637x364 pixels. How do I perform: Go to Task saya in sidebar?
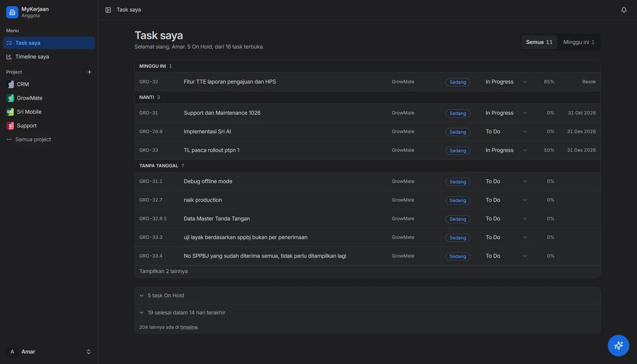[x=49, y=43]
